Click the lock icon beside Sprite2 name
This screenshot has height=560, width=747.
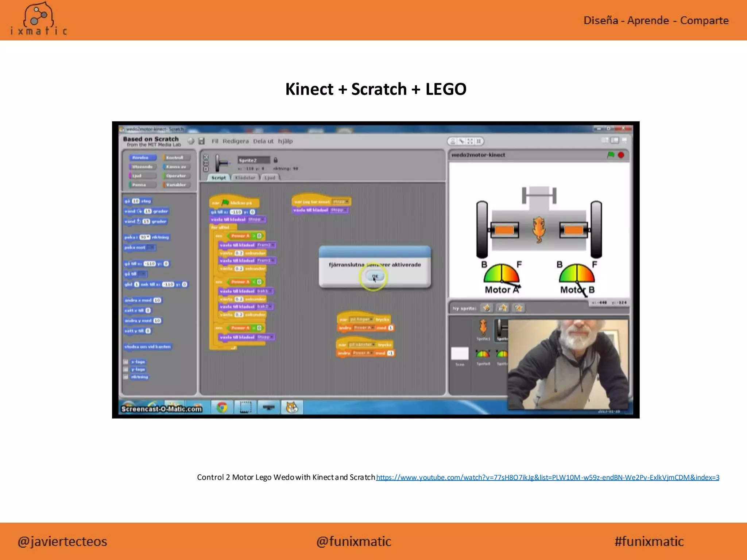(x=276, y=160)
